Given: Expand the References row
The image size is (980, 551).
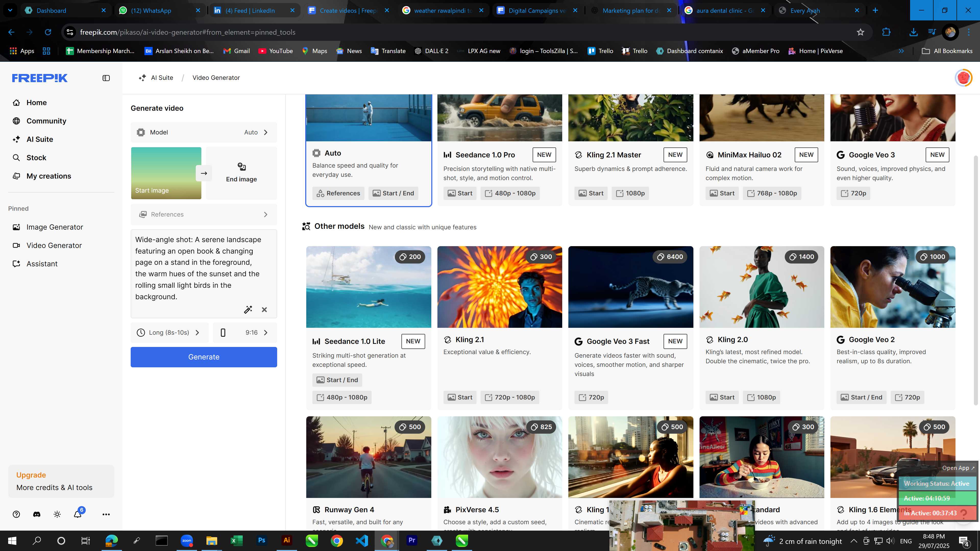Looking at the screenshot, I should [x=204, y=215].
